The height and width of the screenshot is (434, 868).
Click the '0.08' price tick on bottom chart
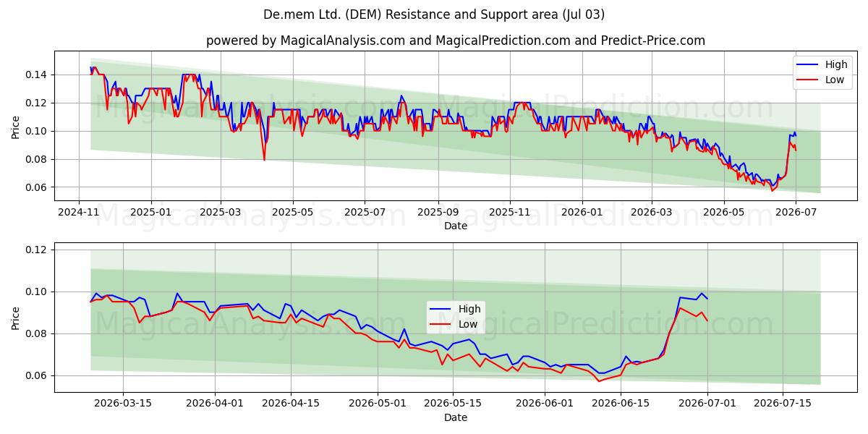[38, 333]
